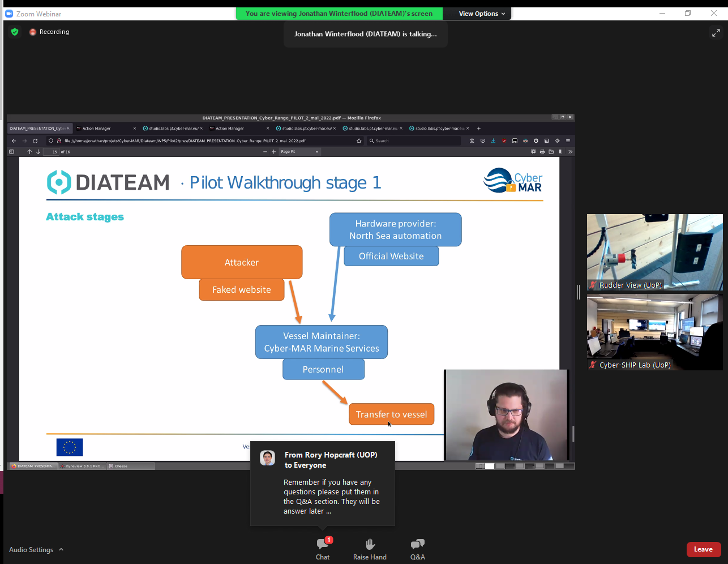Screen dimensions: 728x564
Task: Open the Chat panel
Action: coord(323,548)
